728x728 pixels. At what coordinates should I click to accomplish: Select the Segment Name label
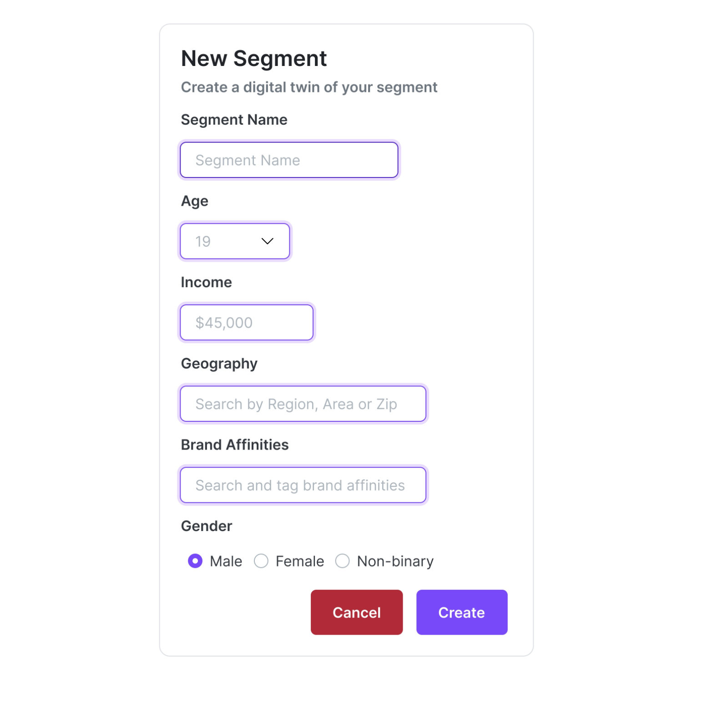click(x=234, y=120)
